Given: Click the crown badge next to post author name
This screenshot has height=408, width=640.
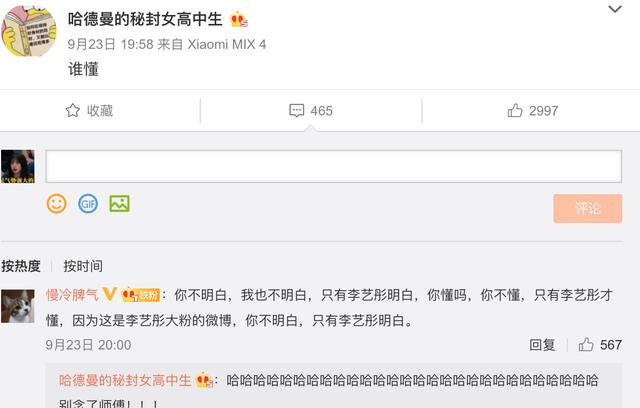Looking at the screenshot, I should coord(238,20).
